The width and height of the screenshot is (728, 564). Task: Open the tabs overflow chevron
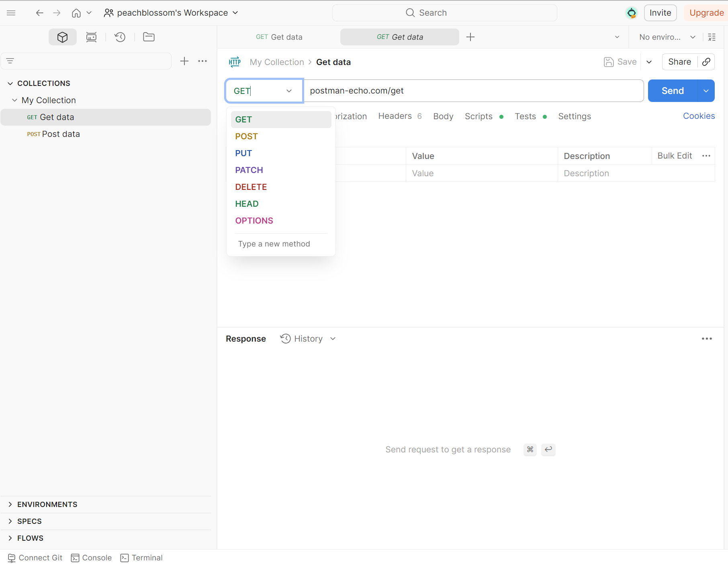click(x=617, y=37)
